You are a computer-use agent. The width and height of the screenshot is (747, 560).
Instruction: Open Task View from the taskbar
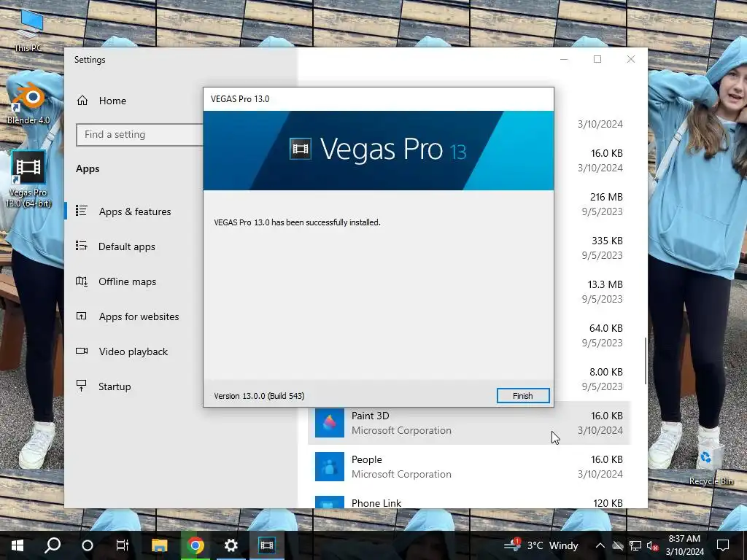(x=123, y=545)
